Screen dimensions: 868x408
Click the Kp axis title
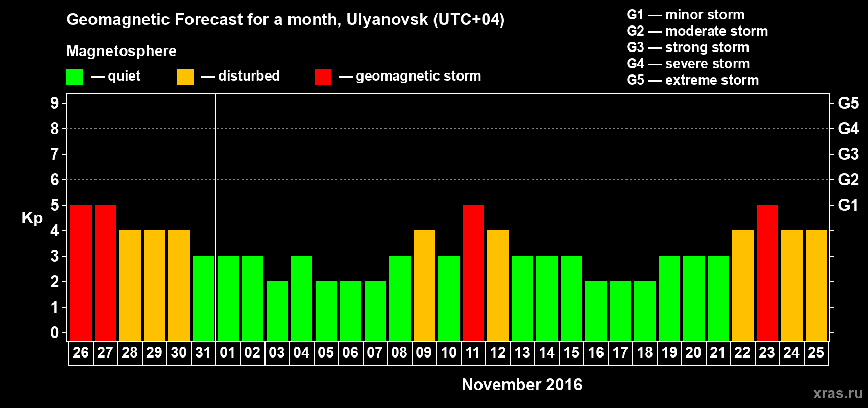pyautogui.click(x=32, y=218)
